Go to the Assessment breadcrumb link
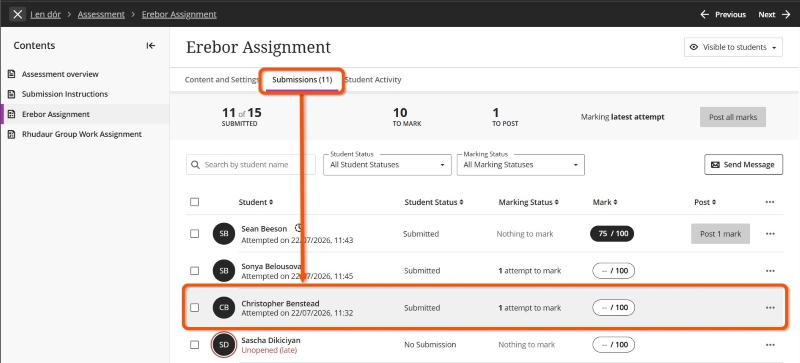Viewport: 800px width, 363px height. [x=101, y=14]
